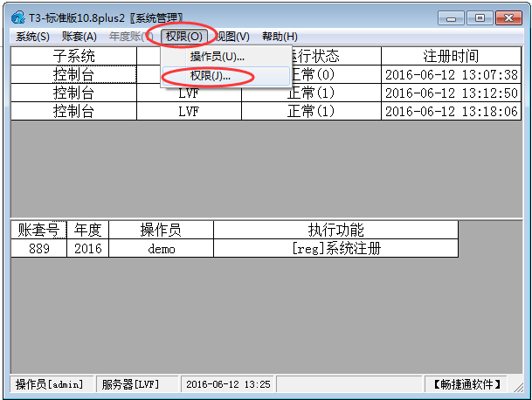532x400 pixels.
Task: Click the 2016-06-12 13:25 status bar clock
Action: click(228, 384)
